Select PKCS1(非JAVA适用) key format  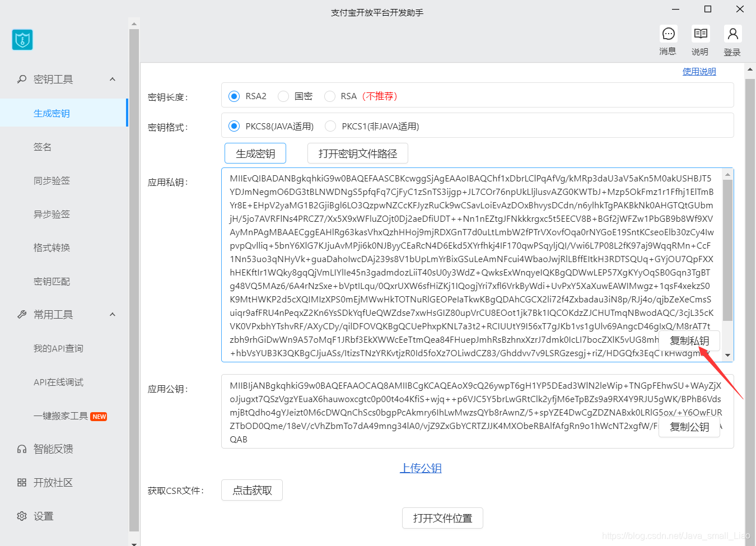330,127
